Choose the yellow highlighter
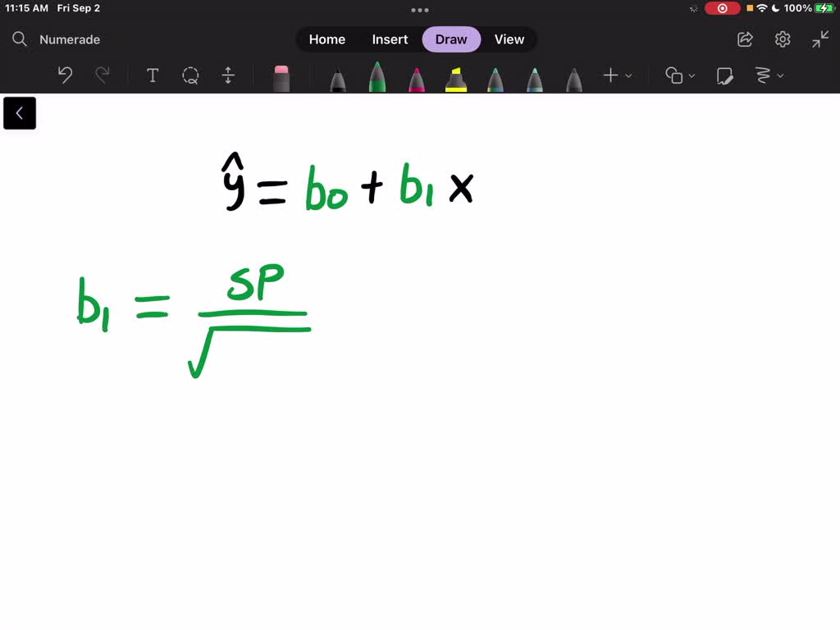The height and width of the screenshot is (630, 840). point(455,75)
